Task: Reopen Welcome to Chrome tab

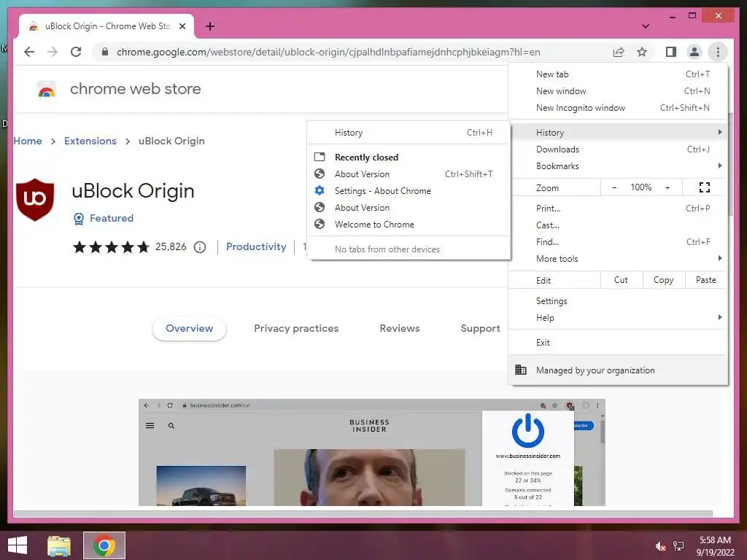Action: pyautogui.click(x=409, y=225)
